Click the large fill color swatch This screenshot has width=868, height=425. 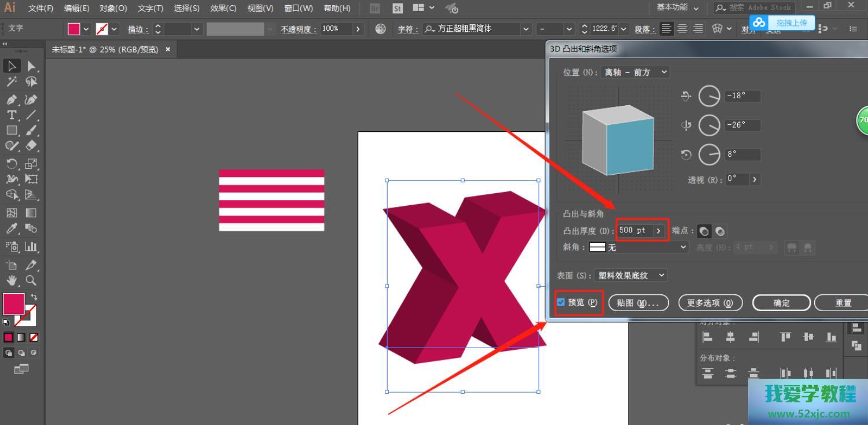point(13,304)
